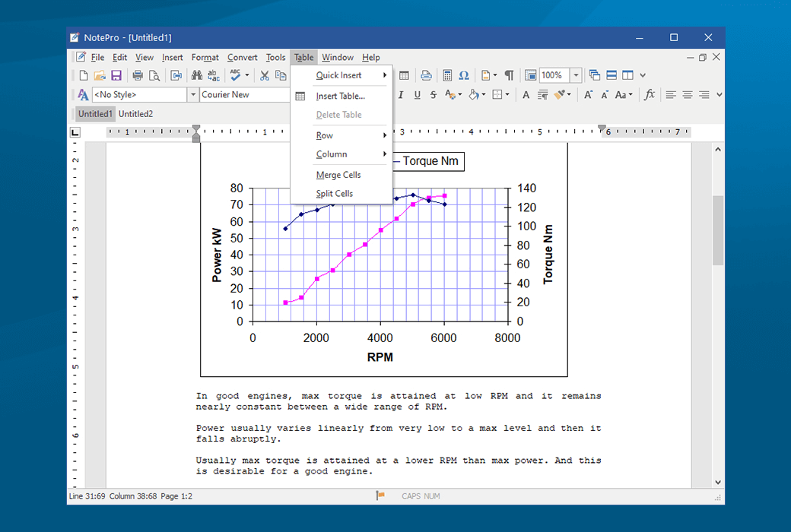This screenshot has height=532, width=791.
Task: Open the File menu
Action: click(97, 58)
